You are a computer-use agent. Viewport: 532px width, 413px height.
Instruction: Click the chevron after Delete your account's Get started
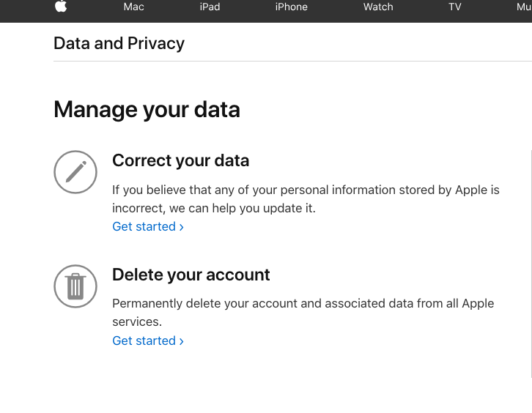[x=181, y=341]
